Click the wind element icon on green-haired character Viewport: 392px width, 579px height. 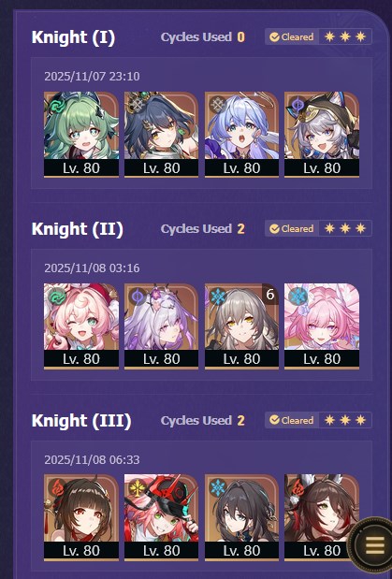point(57,106)
